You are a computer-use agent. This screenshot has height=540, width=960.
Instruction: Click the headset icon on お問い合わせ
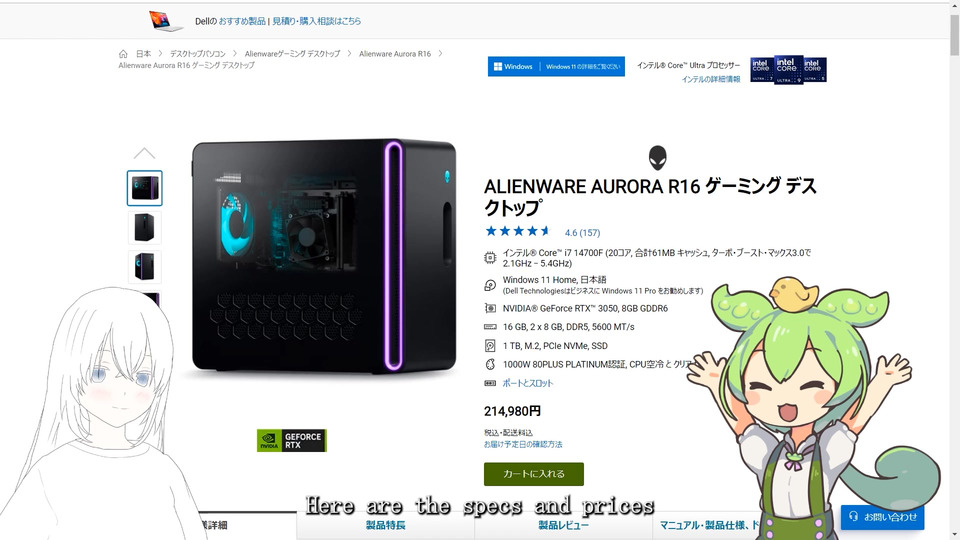pos(853,517)
